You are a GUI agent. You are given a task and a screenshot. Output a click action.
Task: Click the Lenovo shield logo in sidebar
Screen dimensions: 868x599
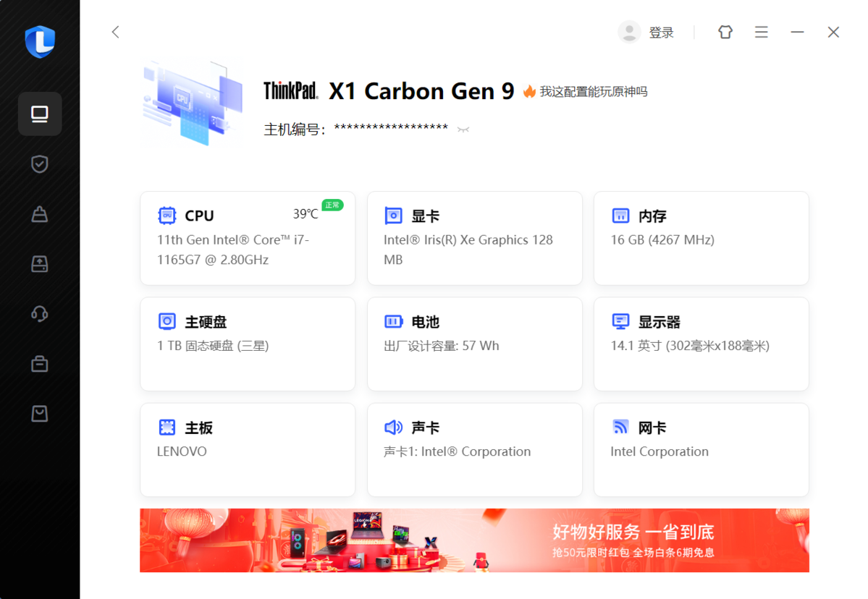click(x=40, y=41)
